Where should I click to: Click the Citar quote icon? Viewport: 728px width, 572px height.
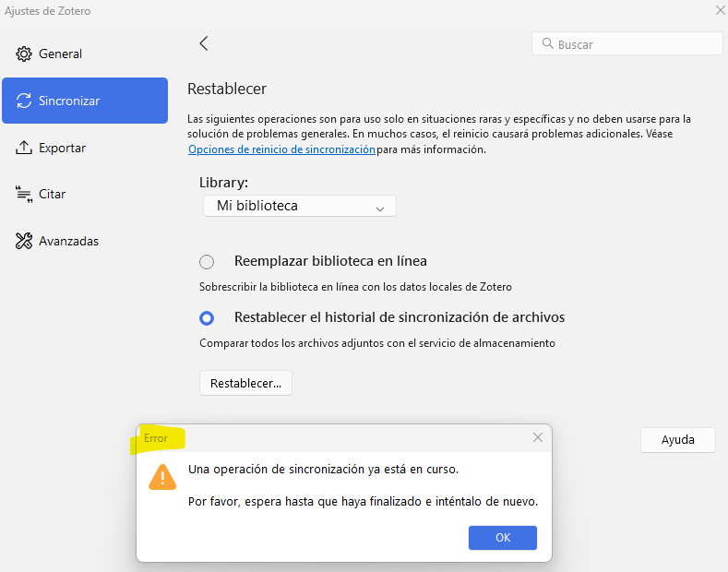(24, 194)
